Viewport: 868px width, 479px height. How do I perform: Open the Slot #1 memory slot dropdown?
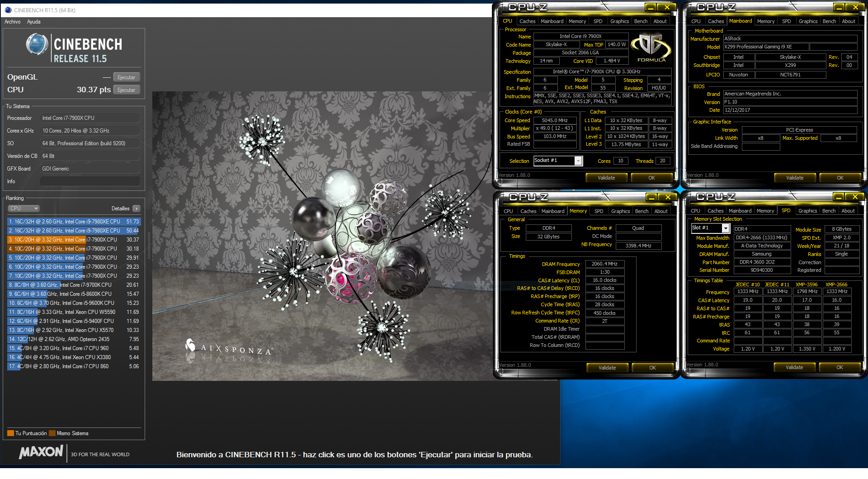[x=726, y=228]
